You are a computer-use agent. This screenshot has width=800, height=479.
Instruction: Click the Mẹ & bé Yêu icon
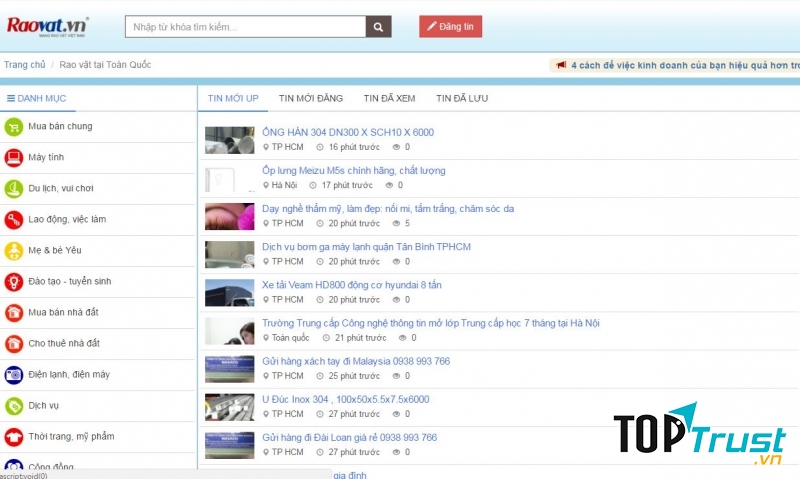click(14, 251)
